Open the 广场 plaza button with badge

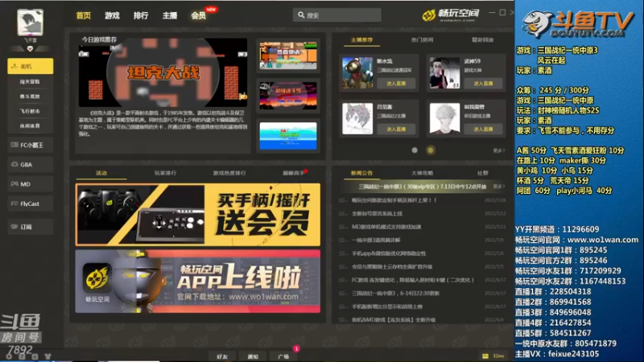(284, 356)
